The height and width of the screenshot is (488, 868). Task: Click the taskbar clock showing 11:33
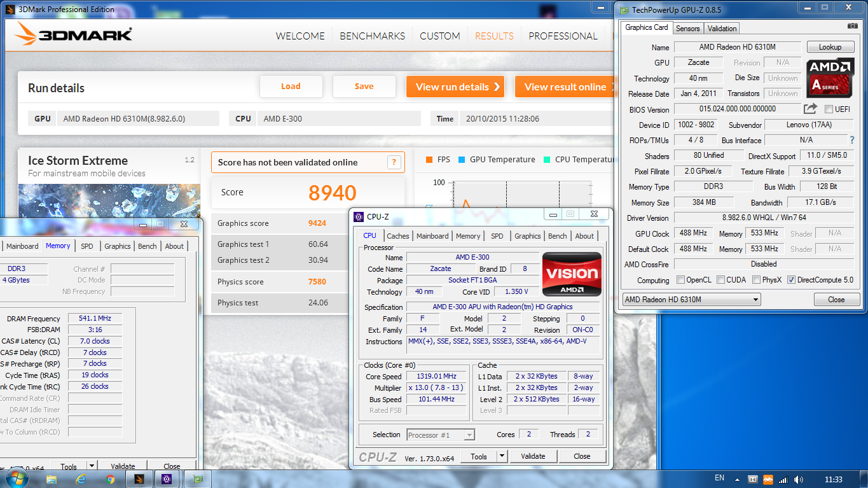(832, 479)
